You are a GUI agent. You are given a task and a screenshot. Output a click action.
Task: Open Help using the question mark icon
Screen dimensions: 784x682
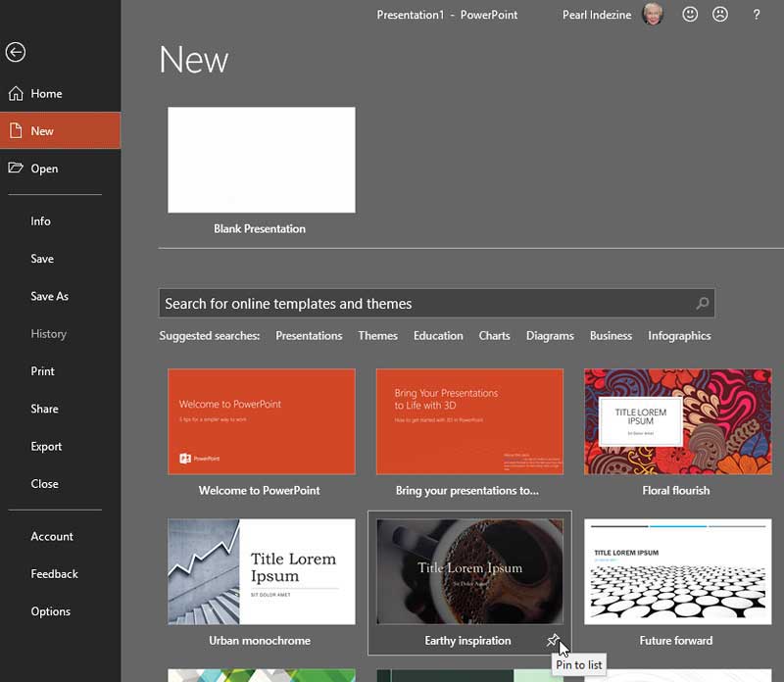click(756, 15)
